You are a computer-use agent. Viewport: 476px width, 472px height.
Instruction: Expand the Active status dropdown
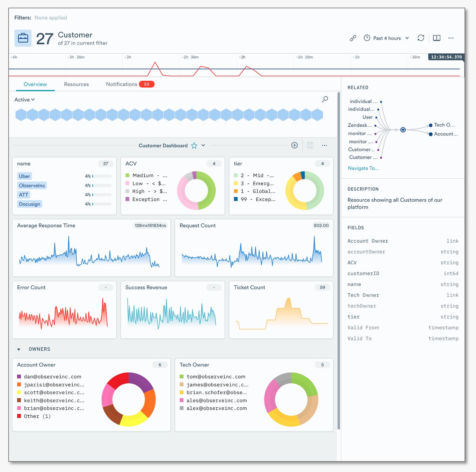pyautogui.click(x=25, y=100)
